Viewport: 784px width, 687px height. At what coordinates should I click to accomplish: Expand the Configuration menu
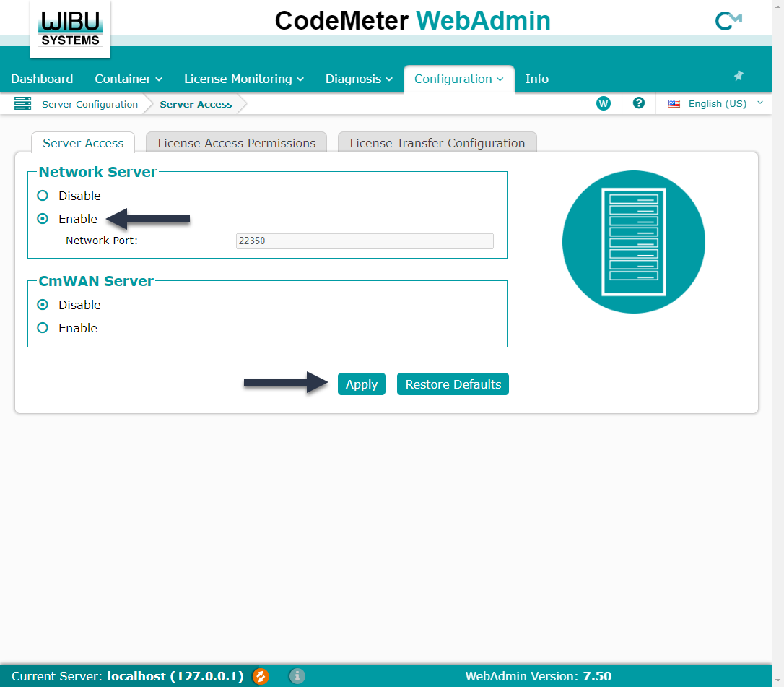pyautogui.click(x=458, y=79)
